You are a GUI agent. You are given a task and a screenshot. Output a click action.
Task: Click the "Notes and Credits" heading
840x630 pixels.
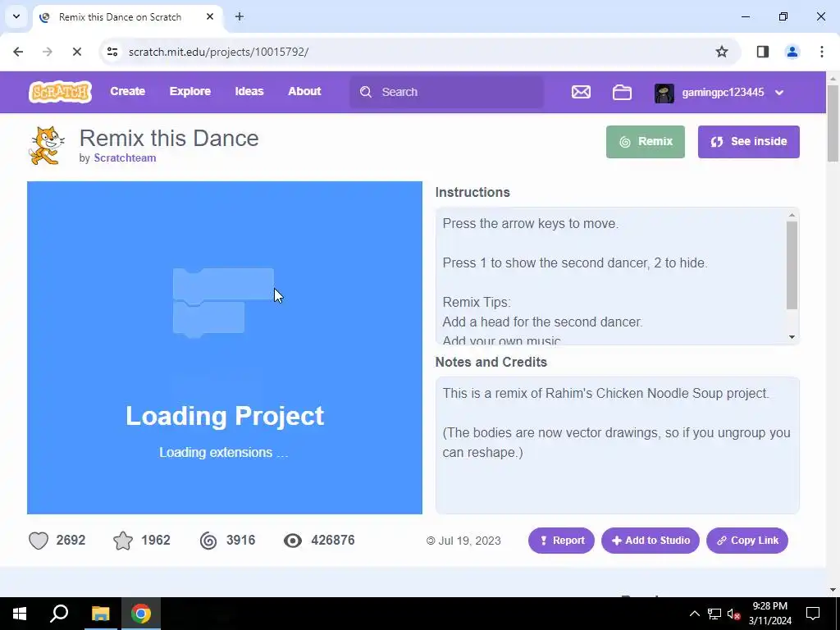click(x=491, y=362)
